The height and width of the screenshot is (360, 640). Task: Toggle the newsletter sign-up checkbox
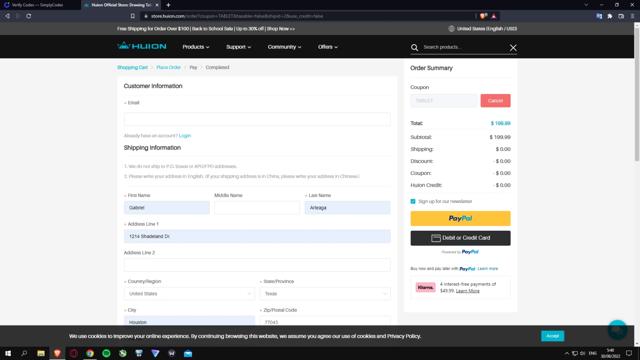(x=413, y=201)
